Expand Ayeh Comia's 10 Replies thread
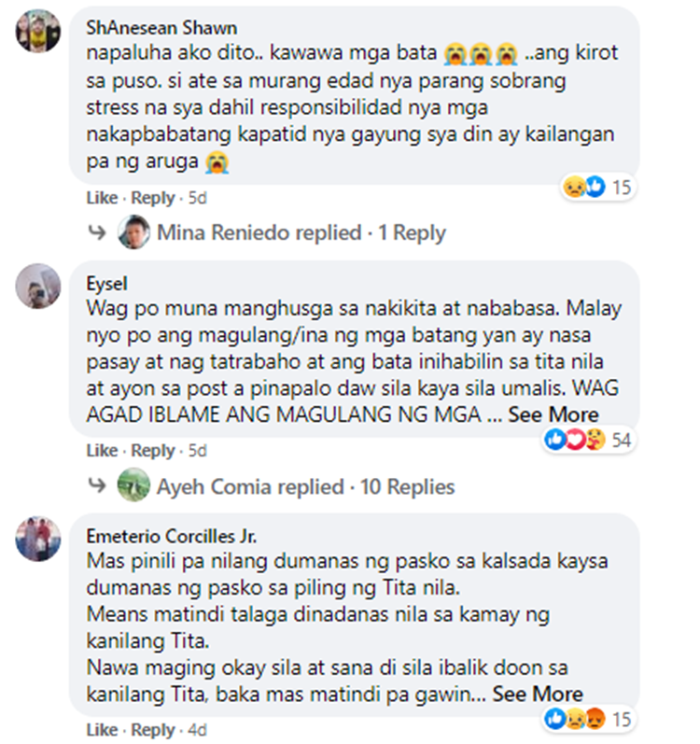This screenshot has height=744, width=700. point(305,487)
